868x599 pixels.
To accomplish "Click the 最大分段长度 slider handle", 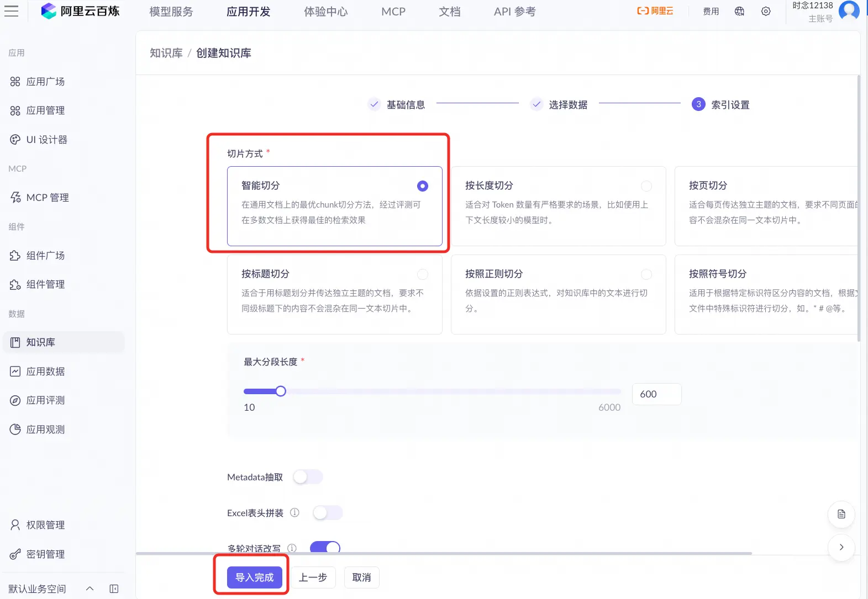I will pos(281,391).
